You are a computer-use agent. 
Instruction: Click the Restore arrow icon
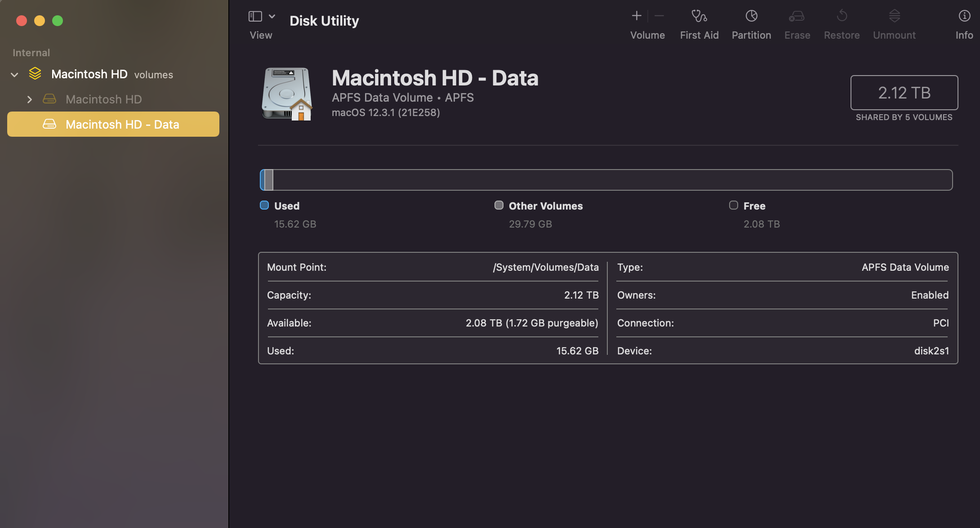tap(842, 16)
